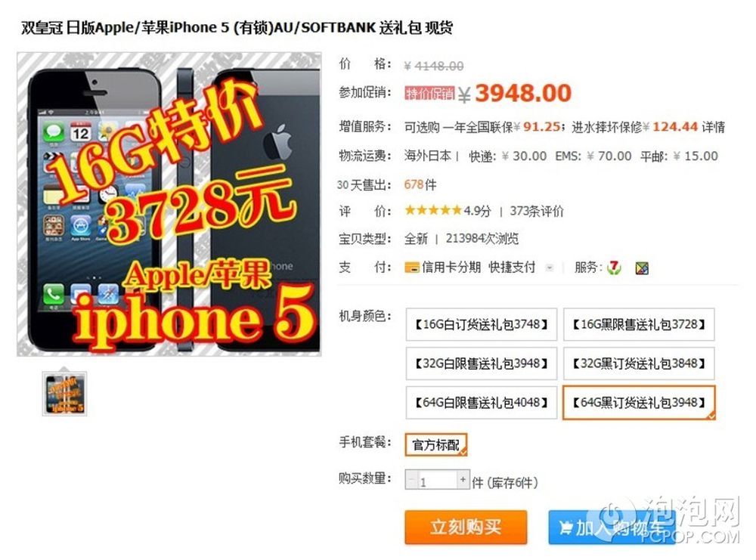
Task: Toggle the selected 64G黑订货送礼包3948 option
Action: pyautogui.click(x=639, y=402)
